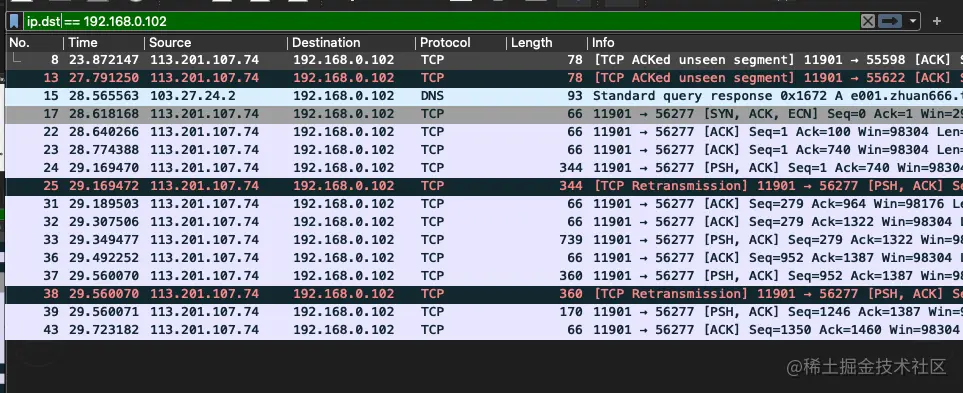This screenshot has width=963, height=393.
Task: Add a display filter button with plus
Action: 937,21
